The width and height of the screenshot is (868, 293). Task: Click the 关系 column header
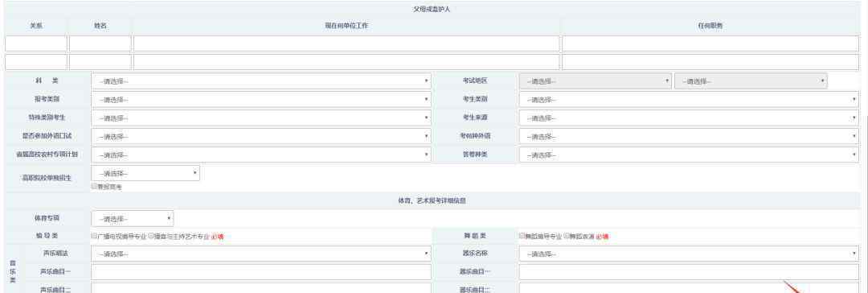[36, 26]
